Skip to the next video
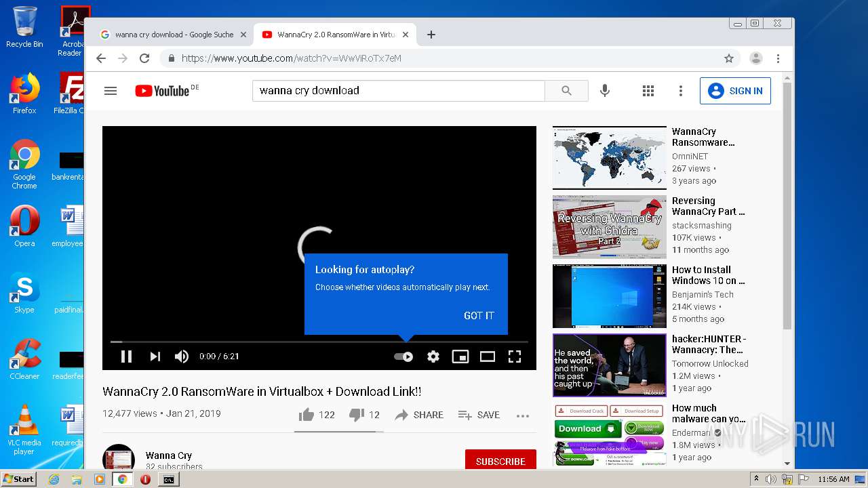This screenshot has width=868, height=488. pos(155,357)
